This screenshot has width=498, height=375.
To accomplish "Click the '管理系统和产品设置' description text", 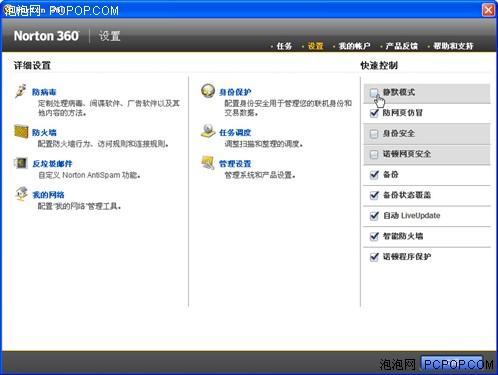I will click(260, 175).
